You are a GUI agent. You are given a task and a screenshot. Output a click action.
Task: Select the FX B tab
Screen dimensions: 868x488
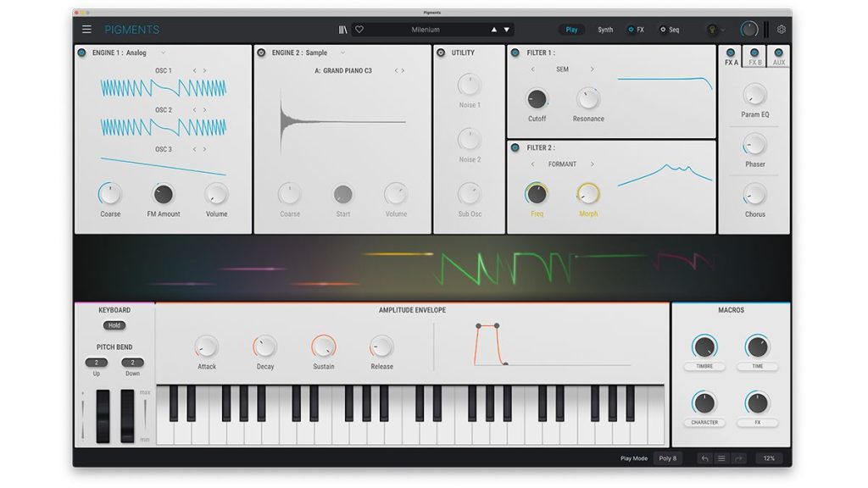coord(754,57)
